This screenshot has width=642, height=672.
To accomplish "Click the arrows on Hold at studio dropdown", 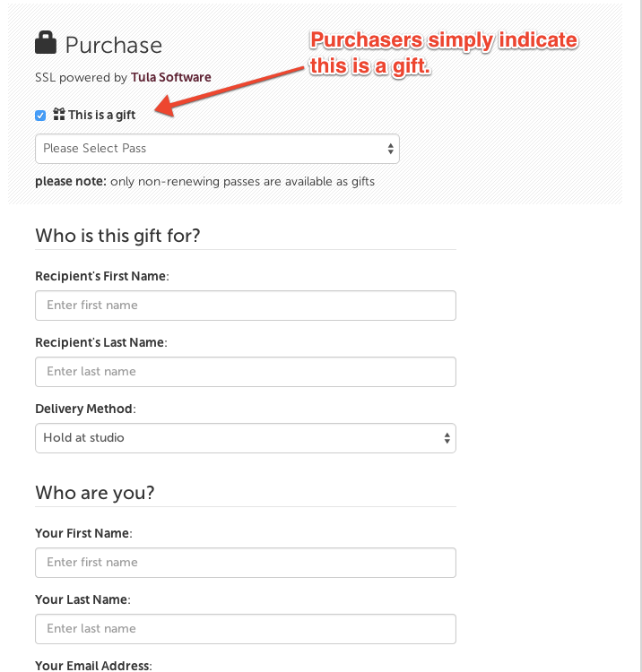I will (447, 438).
